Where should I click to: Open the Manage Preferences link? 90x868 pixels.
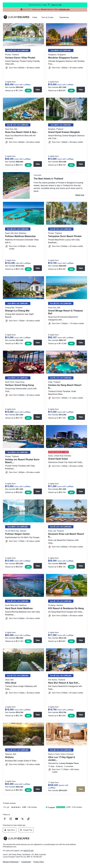11,862
